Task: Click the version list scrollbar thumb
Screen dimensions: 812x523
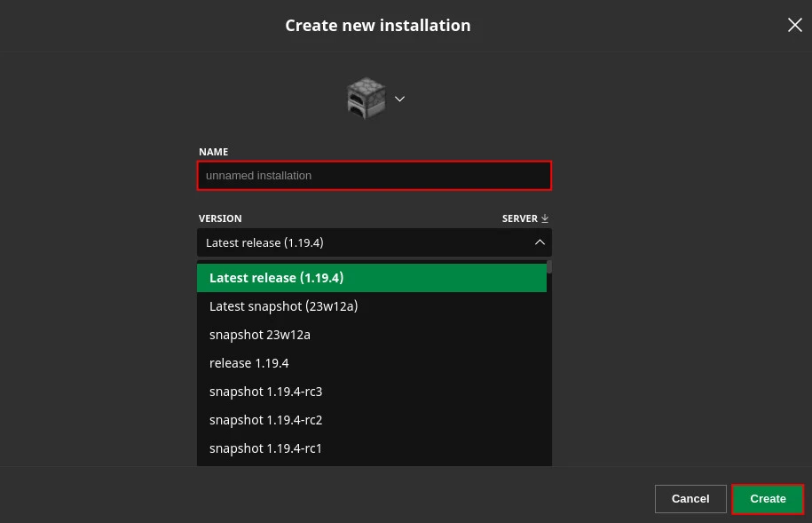Action: (549, 266)
